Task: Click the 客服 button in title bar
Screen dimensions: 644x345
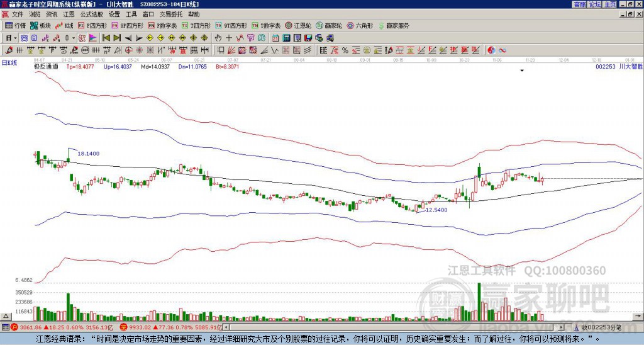Action: pyautogui.click(x=579, y=4)
